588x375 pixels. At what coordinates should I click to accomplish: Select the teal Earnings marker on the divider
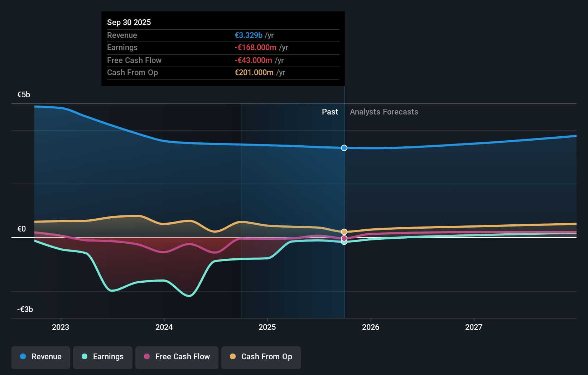pyautogui.click(x=344, y=242)
